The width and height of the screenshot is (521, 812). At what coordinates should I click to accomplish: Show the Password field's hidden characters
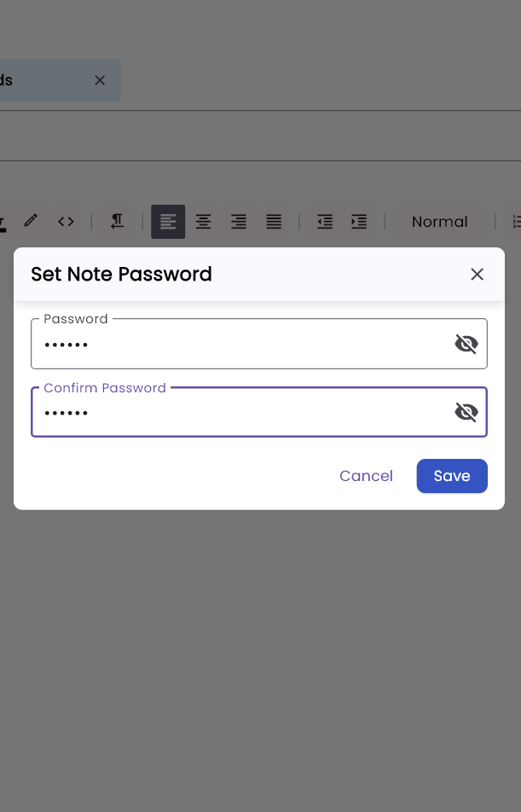[466, 344]
